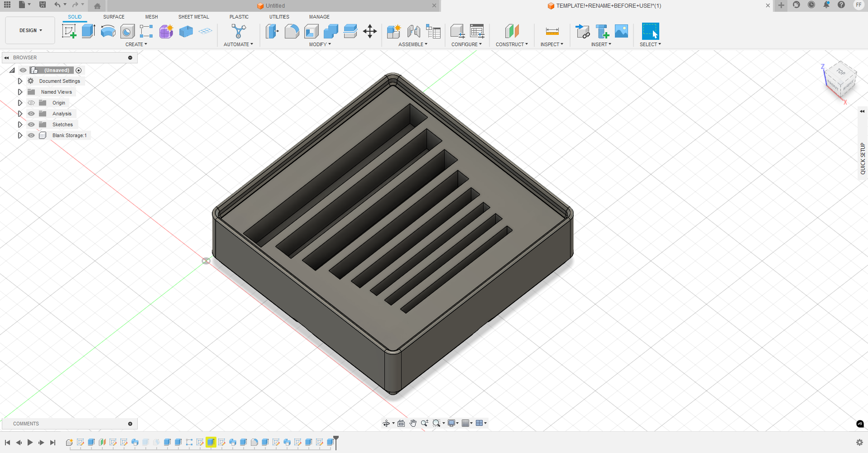Open the Display Settings dropdown

[x=453, y=423]
